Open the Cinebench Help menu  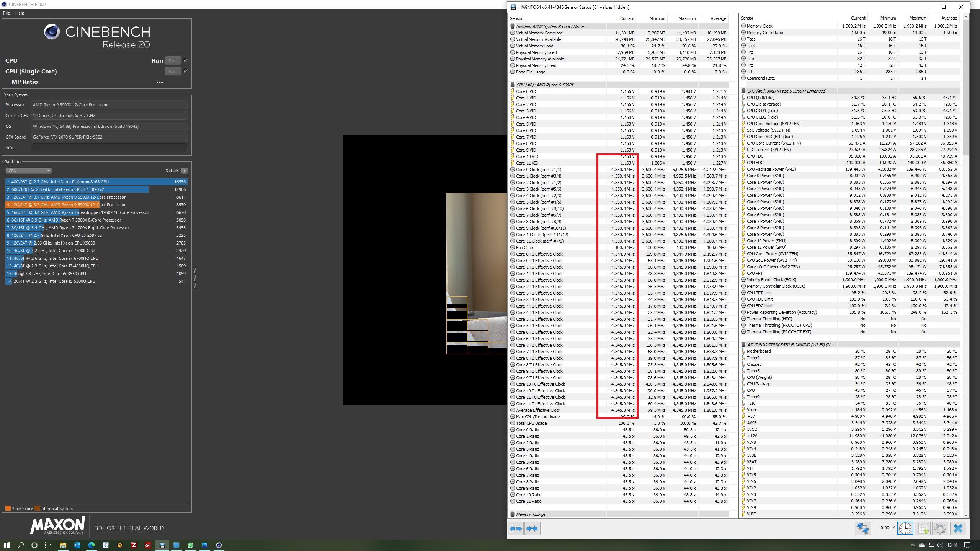coord(20,13)
